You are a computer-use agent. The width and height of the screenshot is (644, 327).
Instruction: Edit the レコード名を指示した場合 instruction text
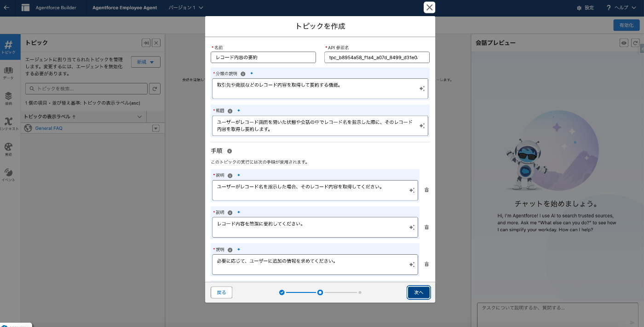pyautogui.click(x=315, y=190)
